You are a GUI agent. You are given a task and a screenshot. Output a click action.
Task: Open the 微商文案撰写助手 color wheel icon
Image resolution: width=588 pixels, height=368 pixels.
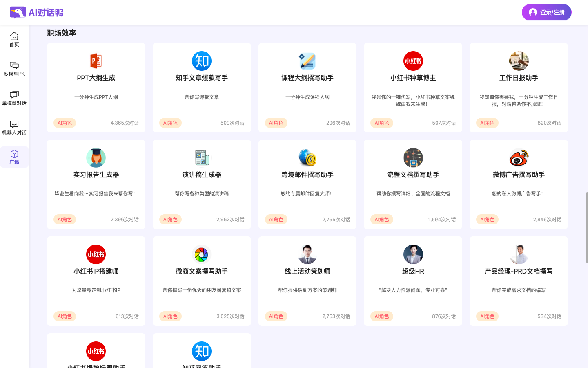pos(202,254)
